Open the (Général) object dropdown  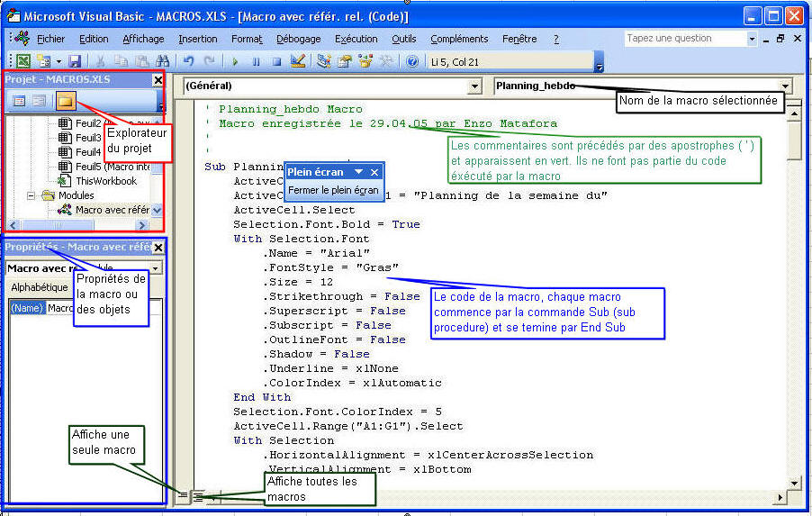474,86
